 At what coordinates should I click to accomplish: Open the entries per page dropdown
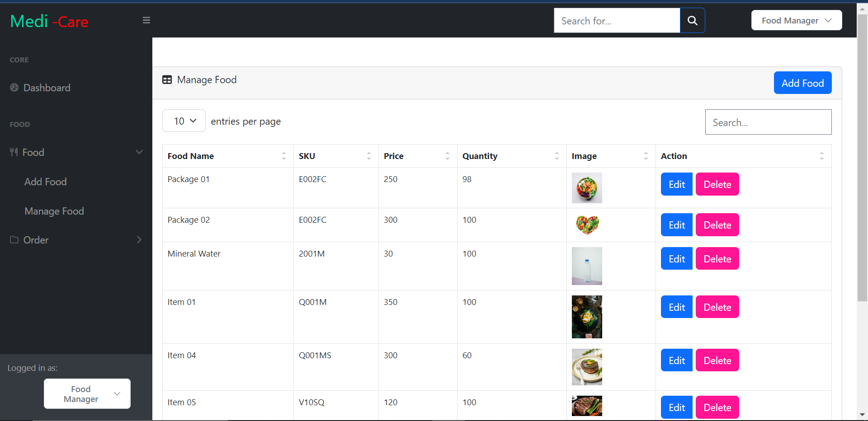point(184,121)
